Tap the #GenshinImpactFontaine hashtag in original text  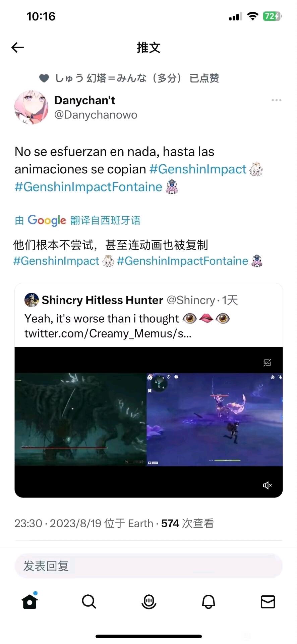(88, 187)
